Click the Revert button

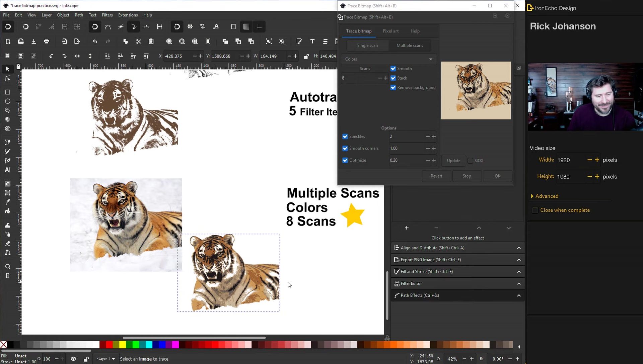pyautogui.click(x=436, y=176)
